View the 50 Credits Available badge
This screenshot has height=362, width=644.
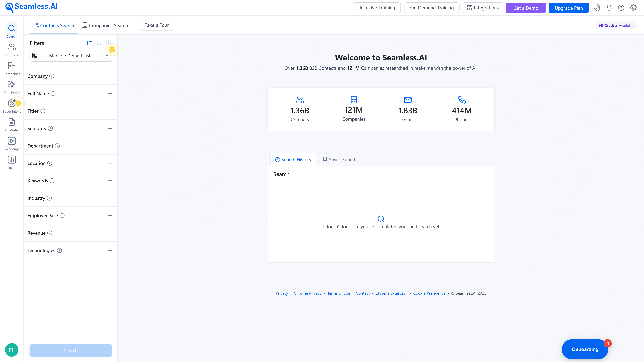(616, 25)
